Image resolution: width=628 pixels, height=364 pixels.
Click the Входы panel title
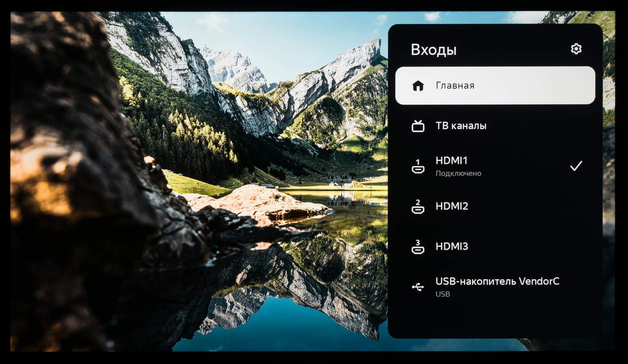[434, 50]
